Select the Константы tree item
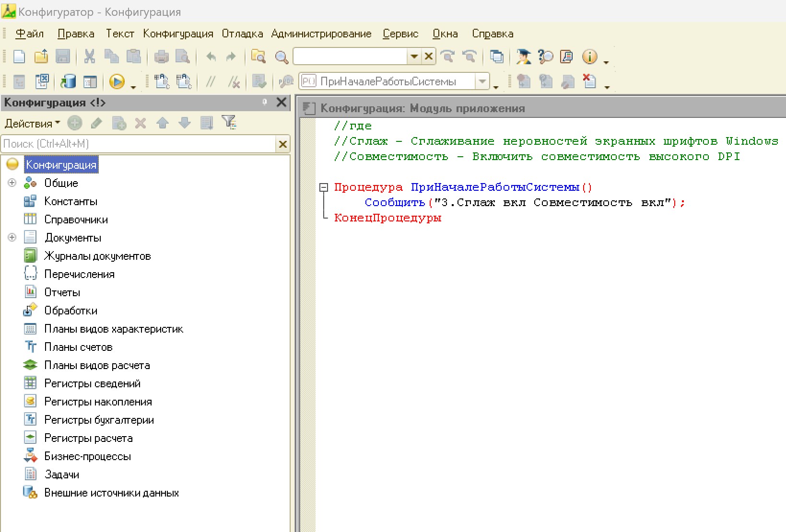 pos(70,201)
